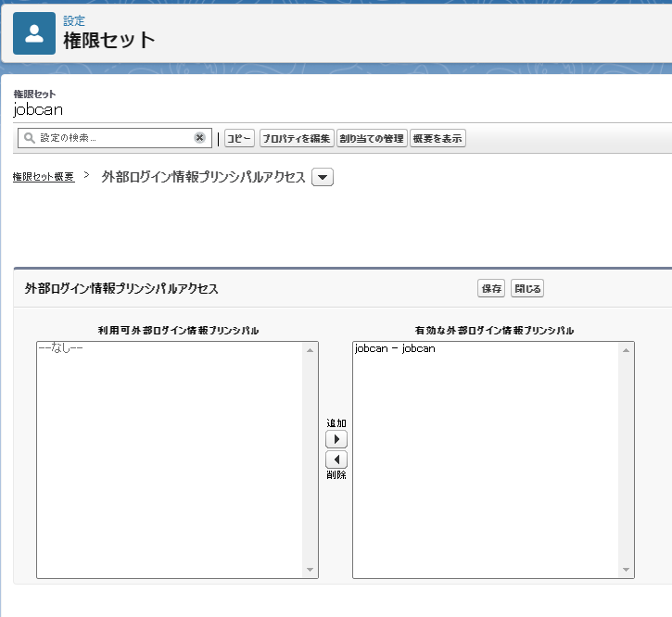Select --なし-- in available list
672x617 pixels.
coord(60,348)
